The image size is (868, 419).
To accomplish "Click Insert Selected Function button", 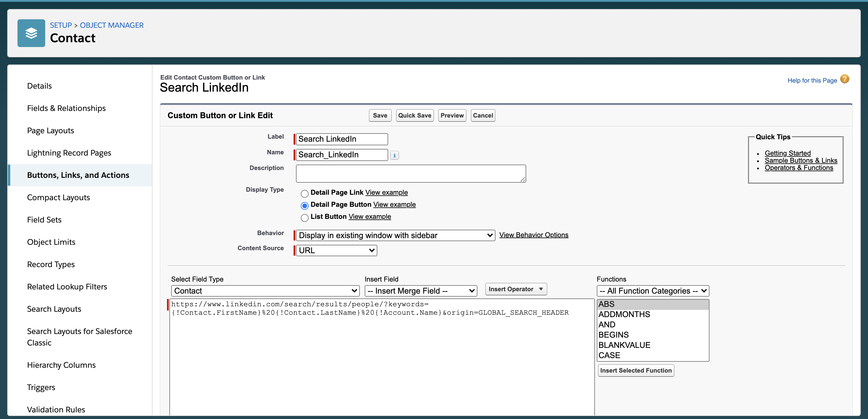I will click(x=636, y=370).
